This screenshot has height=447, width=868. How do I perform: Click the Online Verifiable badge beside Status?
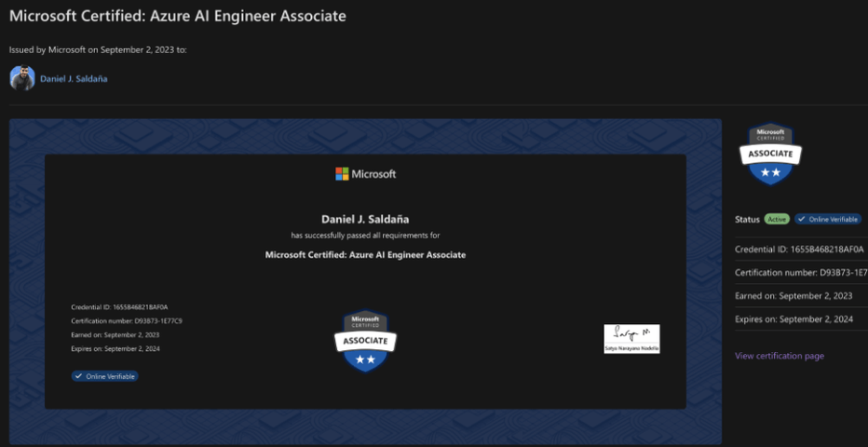pos(827,219)
